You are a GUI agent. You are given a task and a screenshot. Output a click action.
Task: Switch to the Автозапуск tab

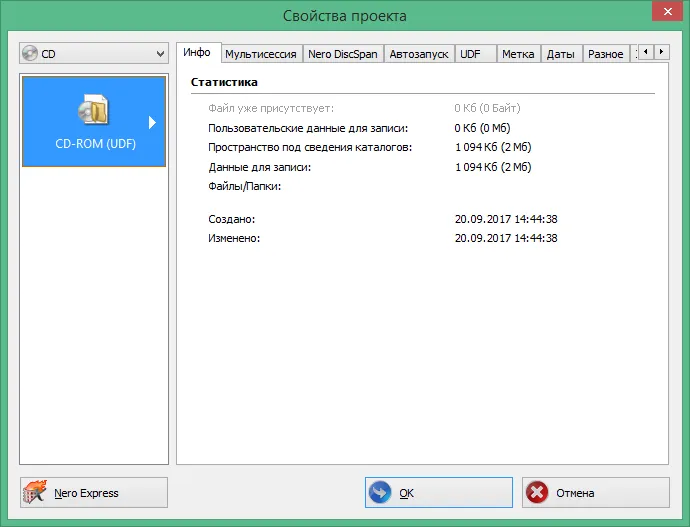coord(419,54)
